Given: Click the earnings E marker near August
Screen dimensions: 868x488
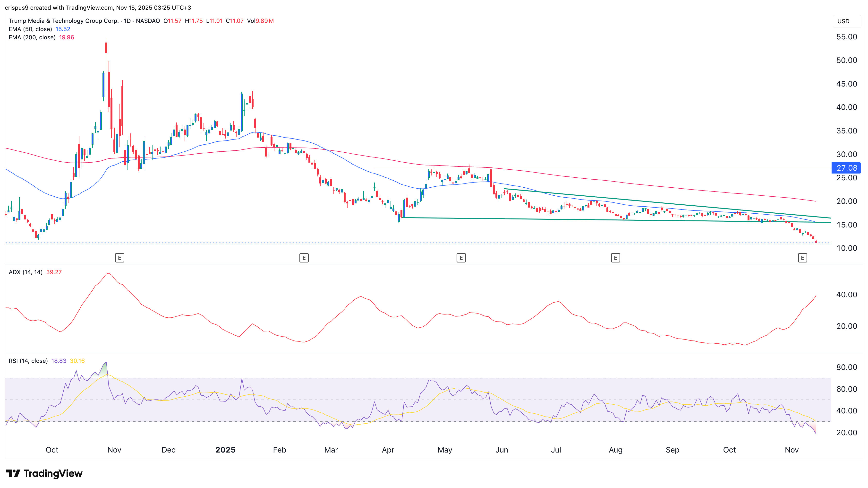Looking at the screenshot, I should (615, 258).
